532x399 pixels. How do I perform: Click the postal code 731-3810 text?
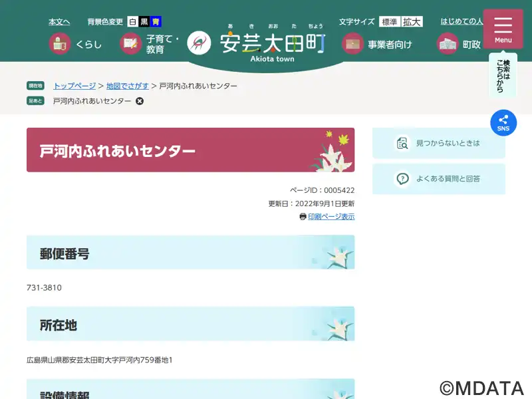coord(44,288)
